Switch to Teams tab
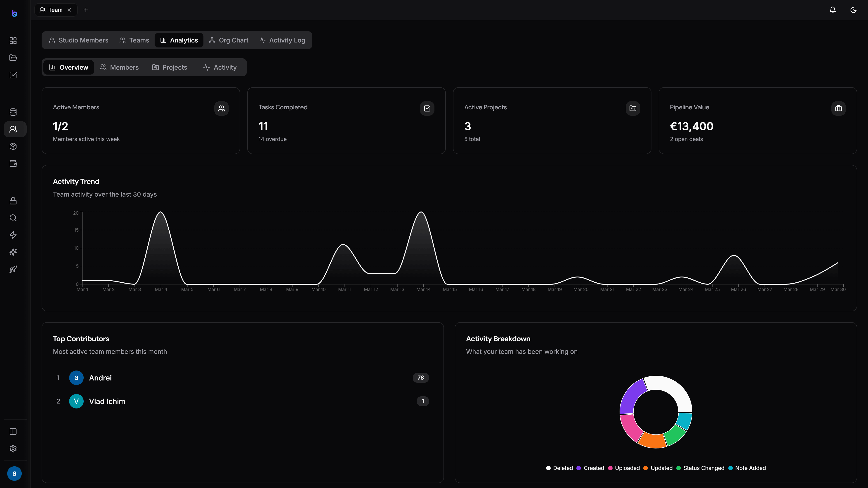 click(x=134, y=40)
